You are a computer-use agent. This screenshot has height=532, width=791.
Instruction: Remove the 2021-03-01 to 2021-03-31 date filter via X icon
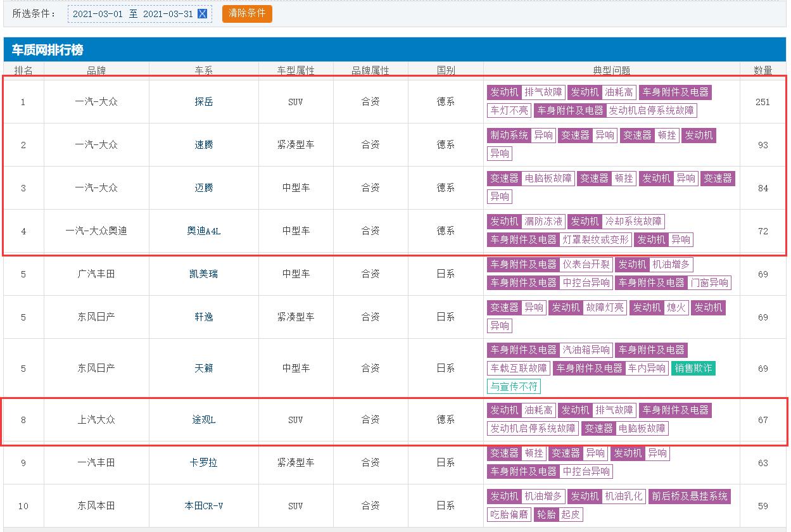tap(203, 14)
